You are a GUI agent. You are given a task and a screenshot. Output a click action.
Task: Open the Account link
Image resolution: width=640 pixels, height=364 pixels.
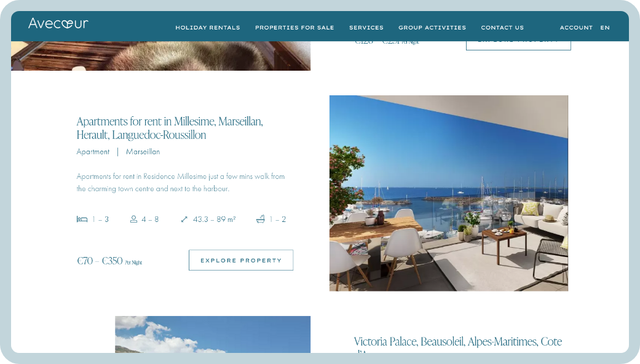click(576, 28)
